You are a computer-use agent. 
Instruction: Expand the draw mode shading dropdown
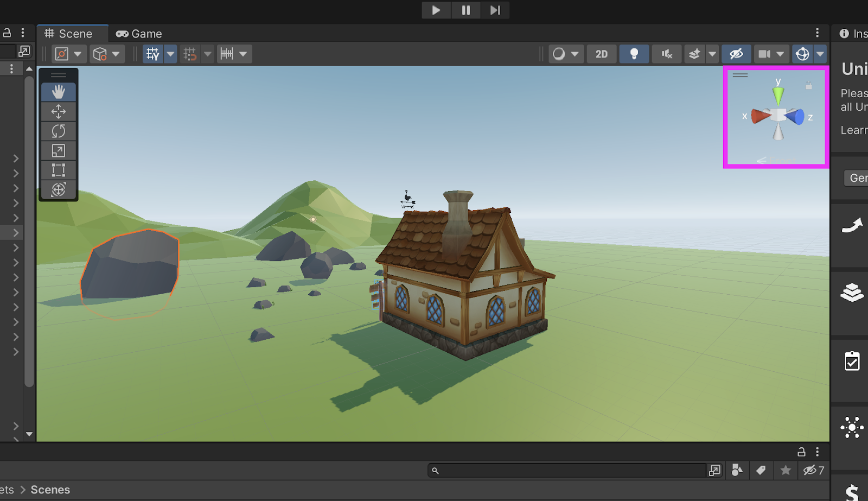575,54
